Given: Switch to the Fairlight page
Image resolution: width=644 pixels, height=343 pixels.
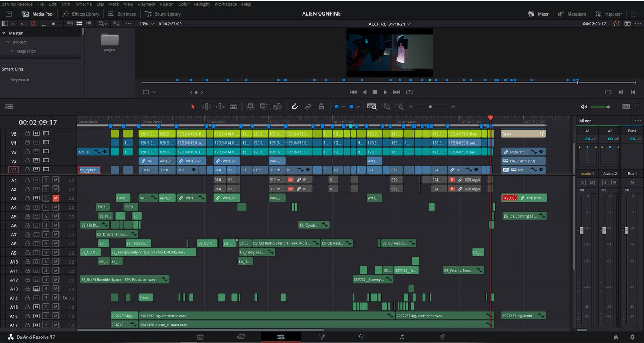Looking at the screenshot, I should (x=401, y=337).
